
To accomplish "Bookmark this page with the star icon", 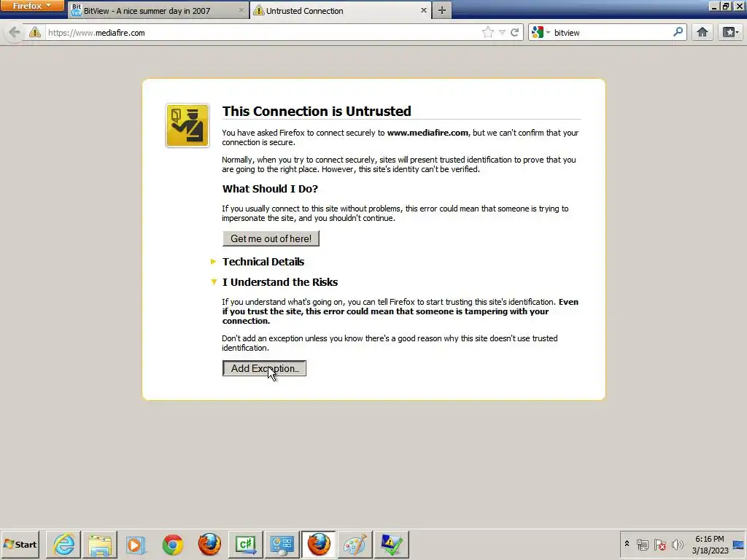I will 488,32.
